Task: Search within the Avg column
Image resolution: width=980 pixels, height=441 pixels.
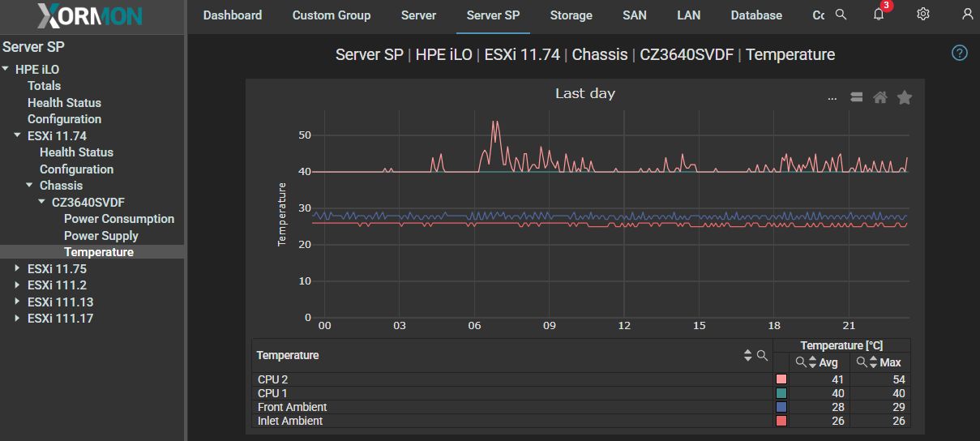Action: [x=800, y=362]
